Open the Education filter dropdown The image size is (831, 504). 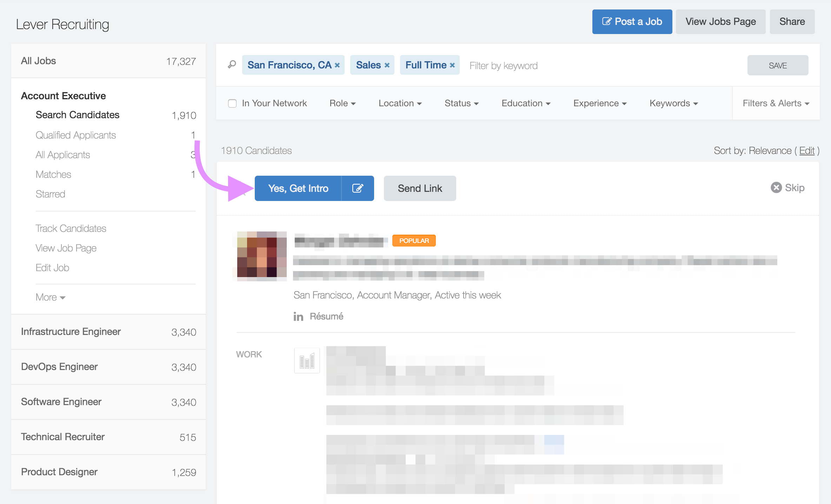(526, 103)
